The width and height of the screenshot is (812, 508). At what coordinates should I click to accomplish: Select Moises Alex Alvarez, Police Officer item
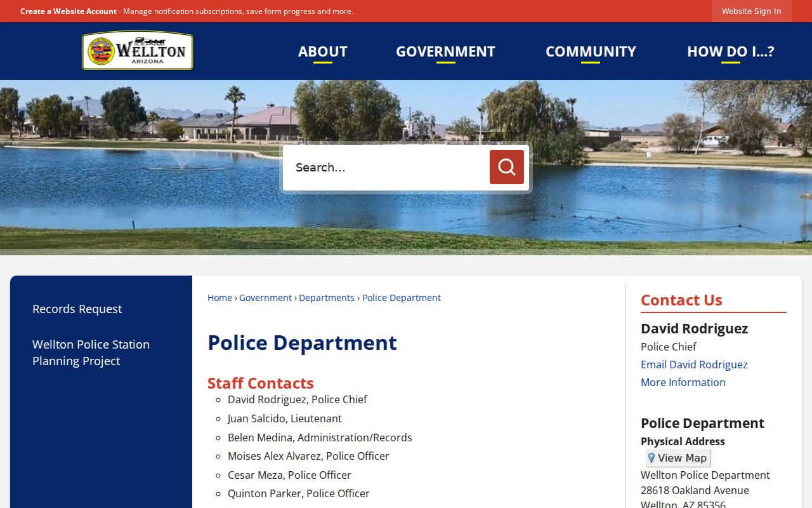point(308,456)
